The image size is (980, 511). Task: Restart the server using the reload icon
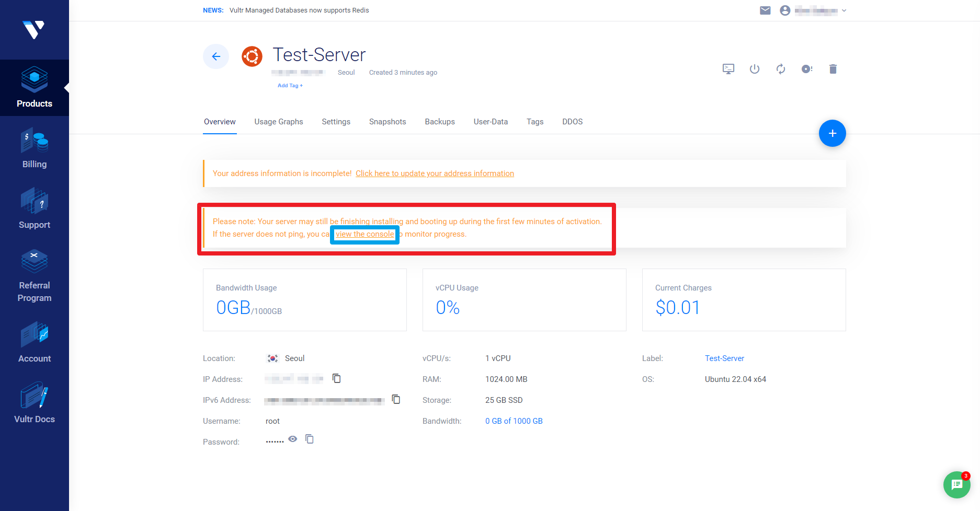click(781, 69)
